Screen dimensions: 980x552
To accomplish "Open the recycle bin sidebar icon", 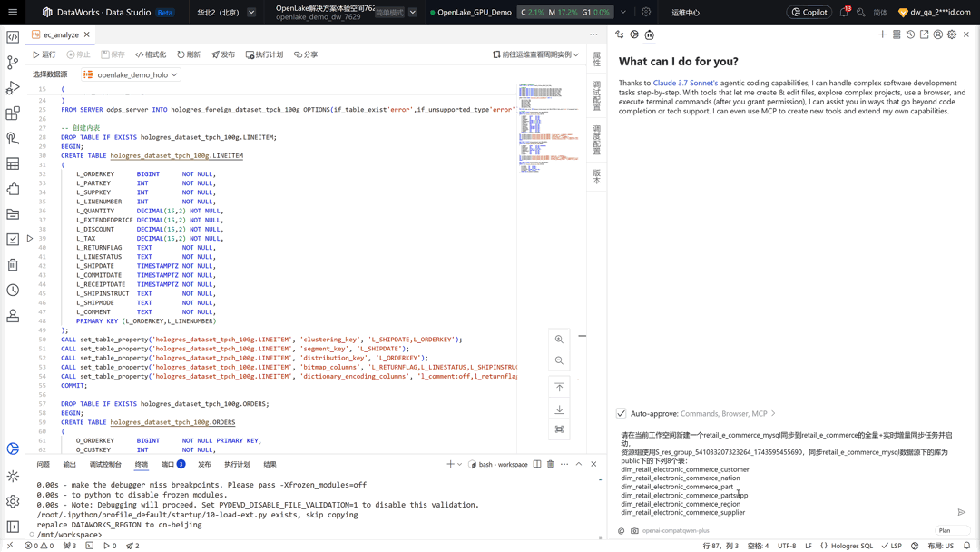I will point(13,264).
